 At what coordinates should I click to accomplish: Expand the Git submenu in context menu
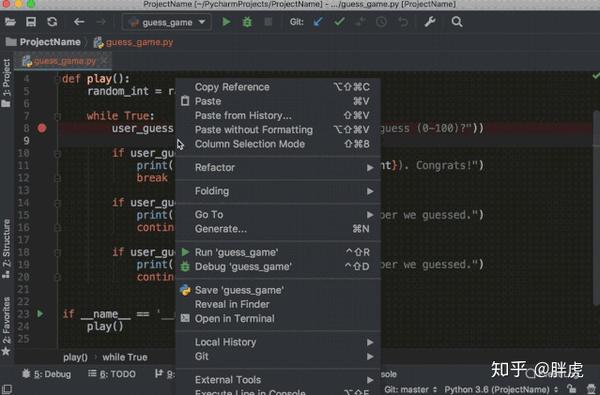point(278,356)
